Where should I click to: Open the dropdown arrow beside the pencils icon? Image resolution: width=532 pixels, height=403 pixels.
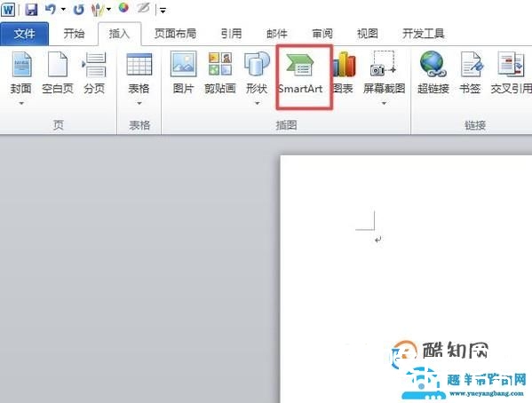coord(108,9)
